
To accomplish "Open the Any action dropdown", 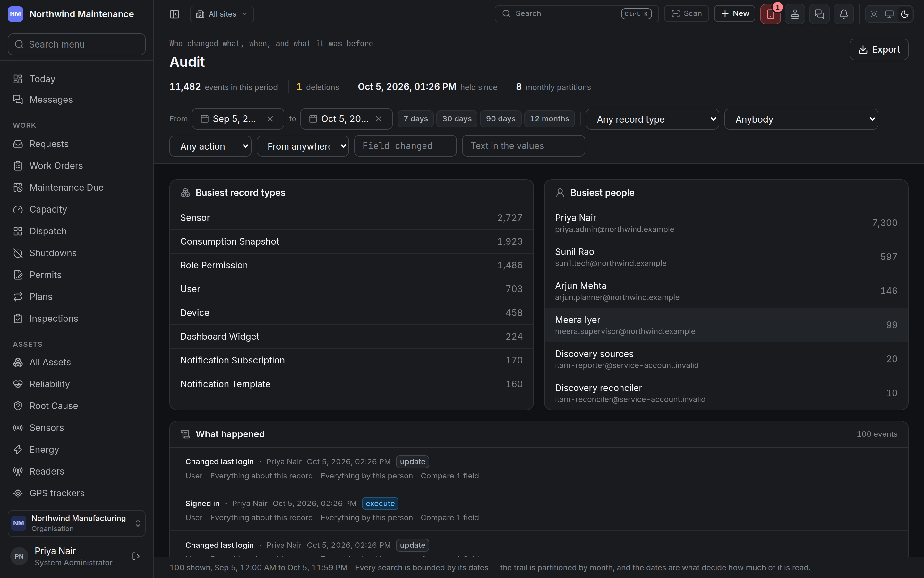I will tap(210, 146).
